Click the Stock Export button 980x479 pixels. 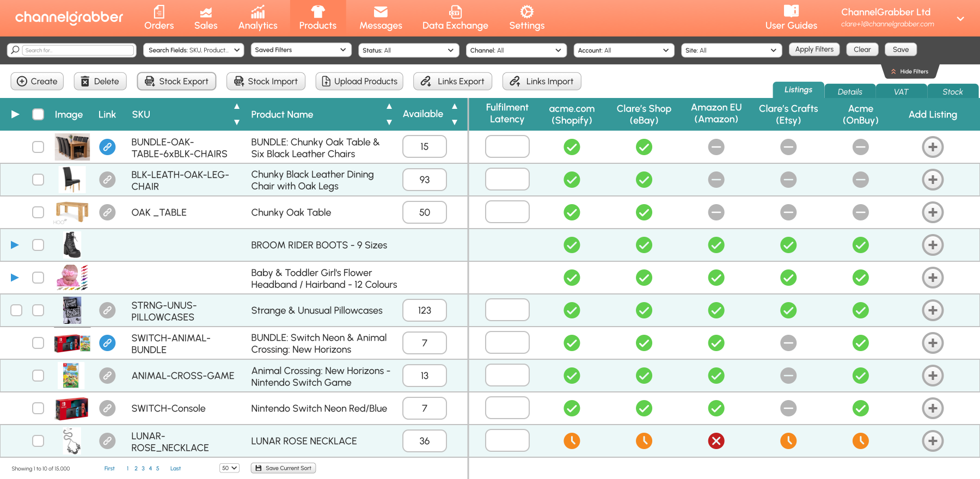coord(176,81)
